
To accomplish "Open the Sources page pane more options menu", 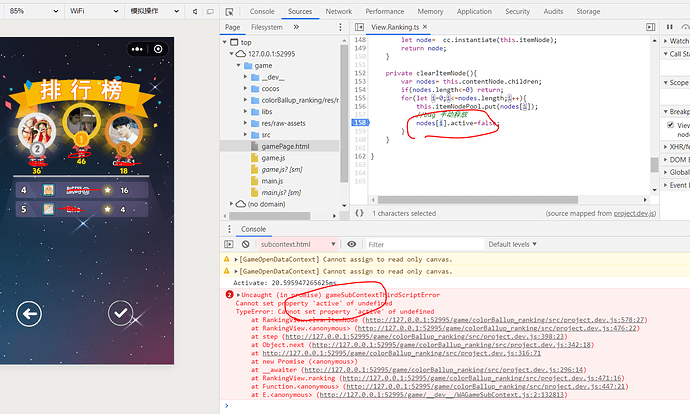I will click(340, 27).
